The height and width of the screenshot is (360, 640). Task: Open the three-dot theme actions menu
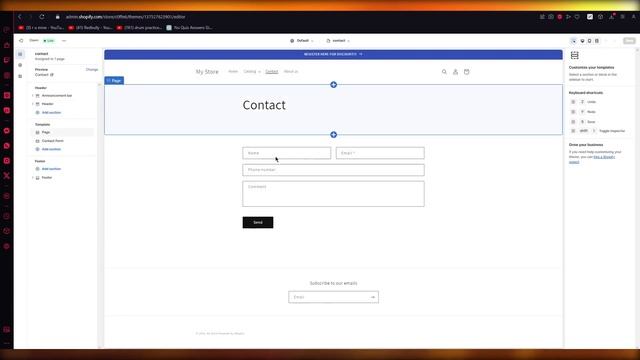click(64, 40)
